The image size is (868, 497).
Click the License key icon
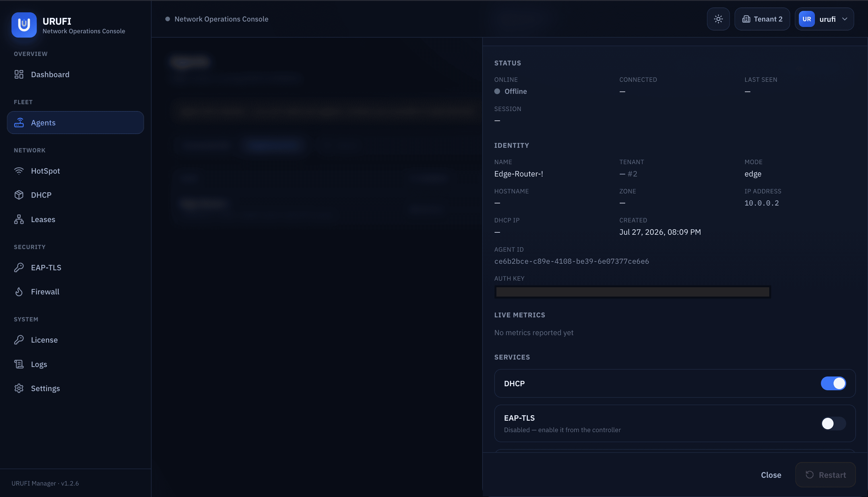click(19, 340)
